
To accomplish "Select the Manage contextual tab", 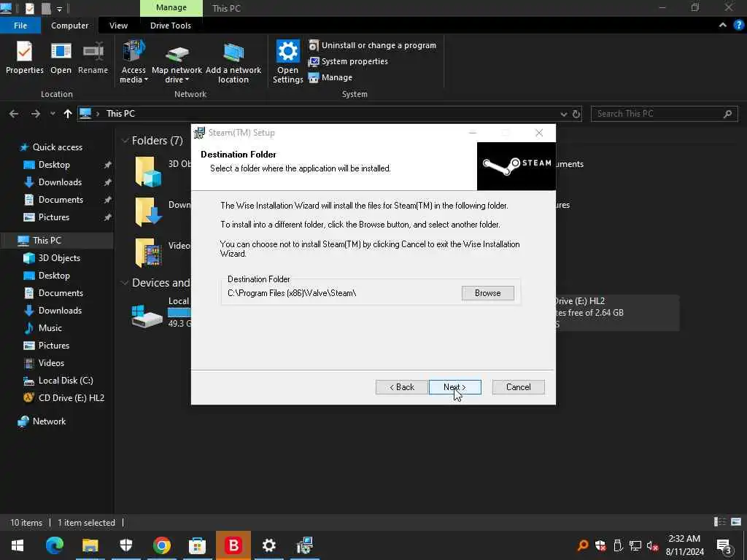I will (x=171, y=7).
